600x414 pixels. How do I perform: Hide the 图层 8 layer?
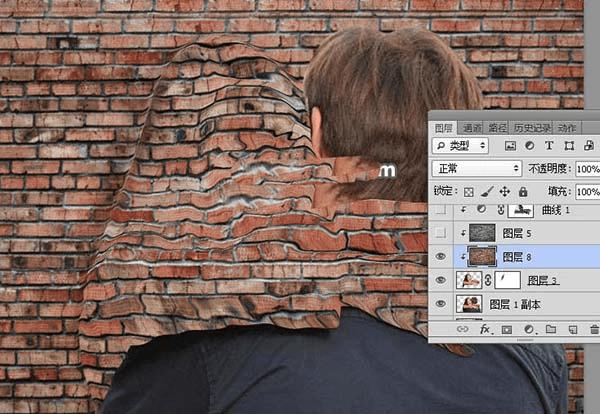(x=441, y=256)
